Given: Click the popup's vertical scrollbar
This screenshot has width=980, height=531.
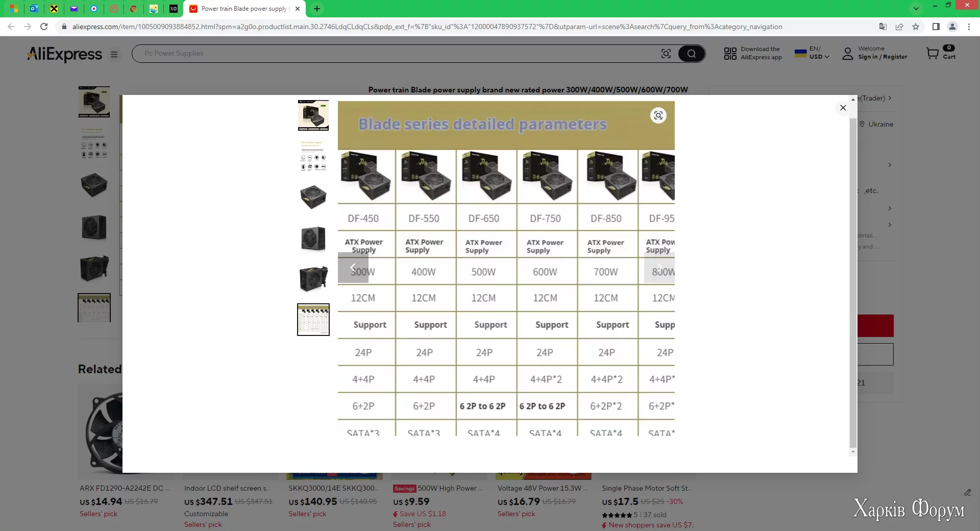Looking at the screenshot, I should tap(853, 283).
